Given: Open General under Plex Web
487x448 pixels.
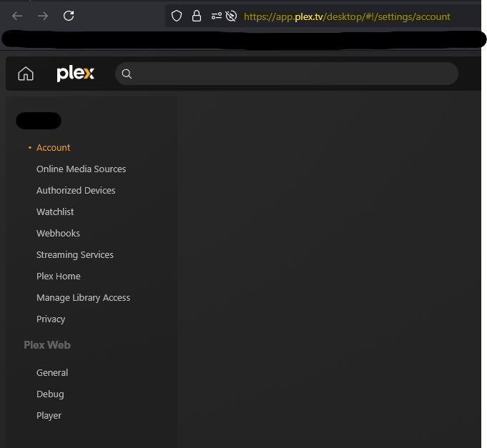Looking at the screenshot, I should (x=52, y=372).
